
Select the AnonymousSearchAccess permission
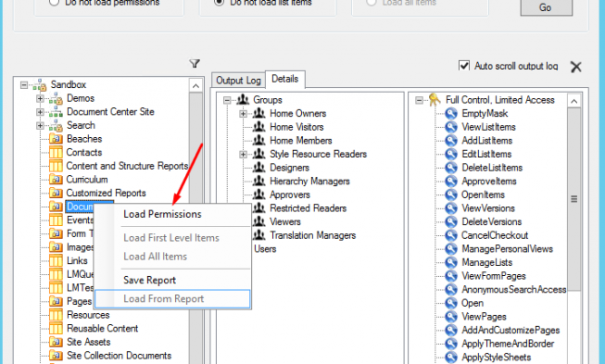(x=514, y=290)
